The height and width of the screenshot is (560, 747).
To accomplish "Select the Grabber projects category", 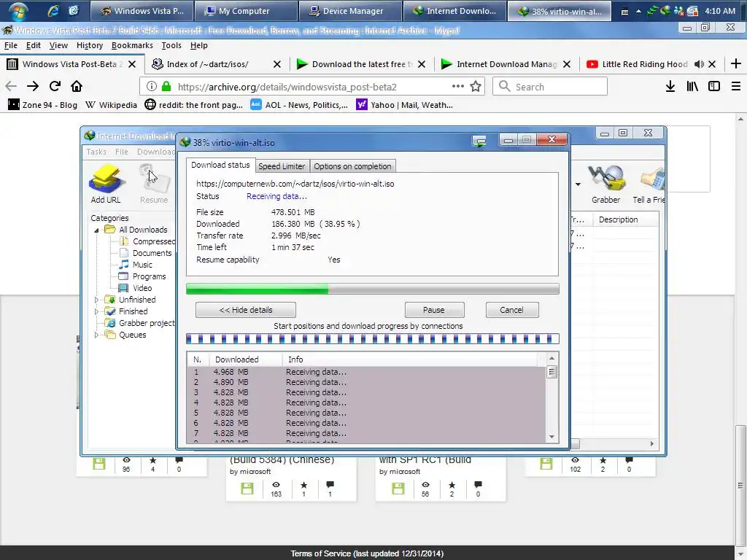I will 139,323.
